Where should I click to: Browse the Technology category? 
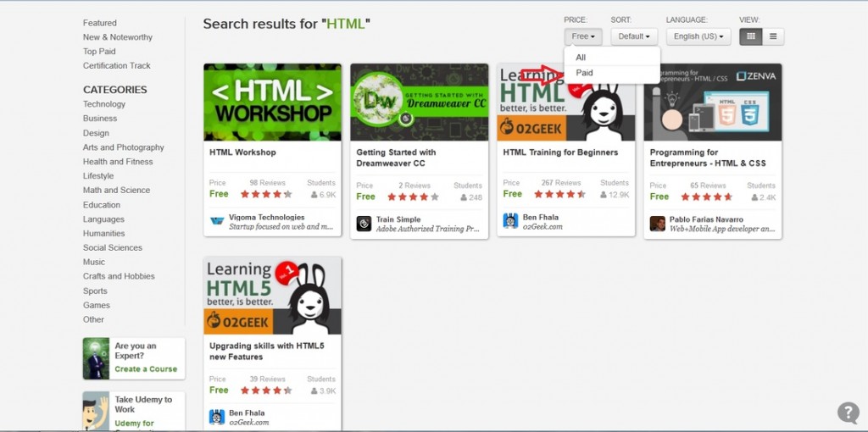click(104, 104)
